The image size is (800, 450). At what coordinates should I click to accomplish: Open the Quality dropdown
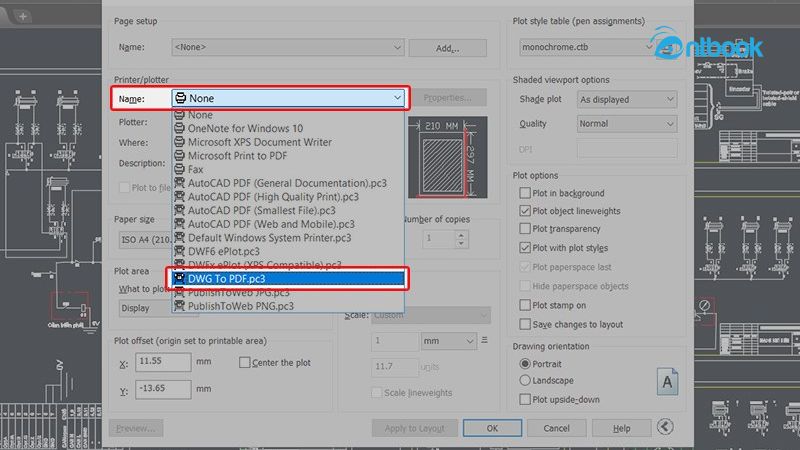[x=627, y=123]
